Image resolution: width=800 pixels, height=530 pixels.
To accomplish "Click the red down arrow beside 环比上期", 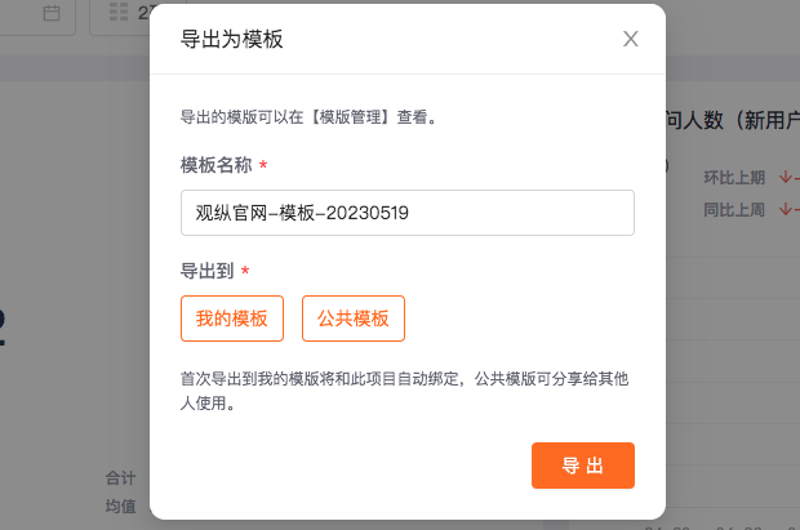I will [x=786, y=177].
